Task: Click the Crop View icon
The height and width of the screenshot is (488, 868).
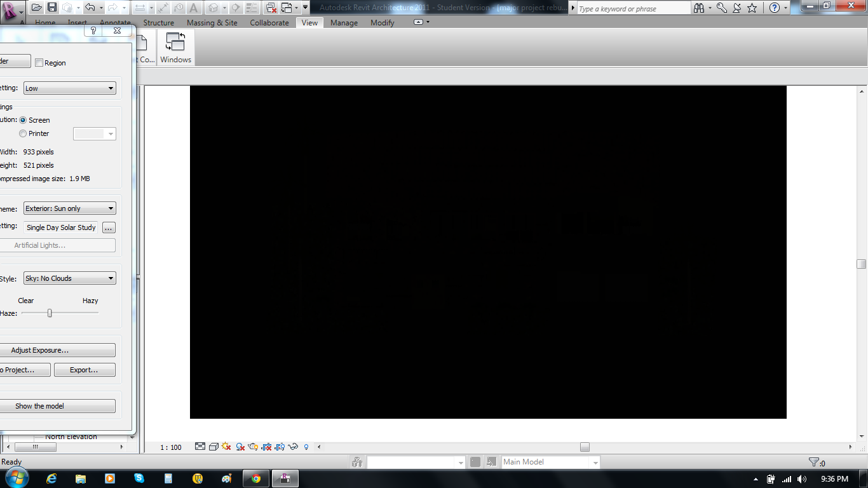Action: coord(267,447)
